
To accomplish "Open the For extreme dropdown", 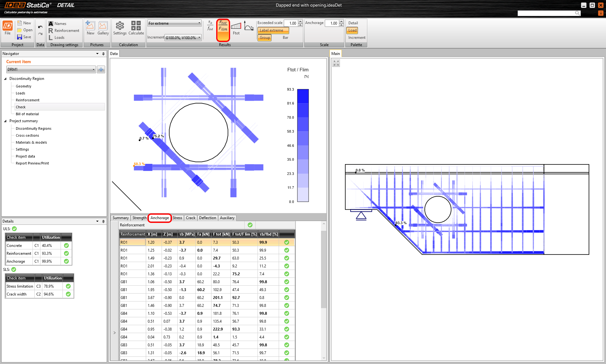I will (x=174, y=23).
